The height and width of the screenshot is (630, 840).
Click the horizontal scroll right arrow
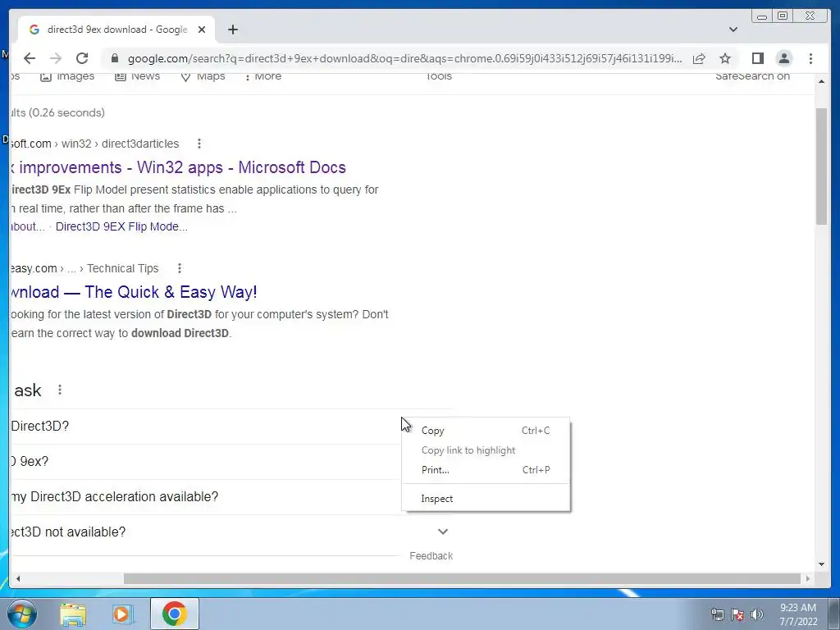808,578
